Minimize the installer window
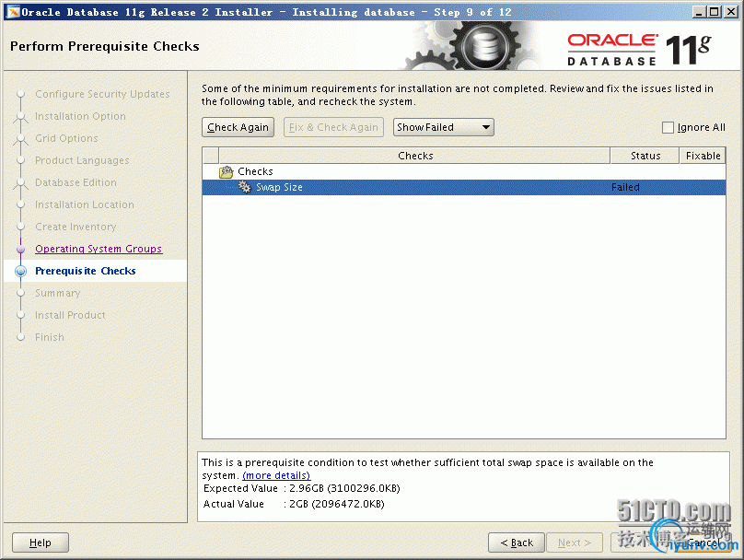The height and width of the screenshot is (560, 744). (699, 12)
